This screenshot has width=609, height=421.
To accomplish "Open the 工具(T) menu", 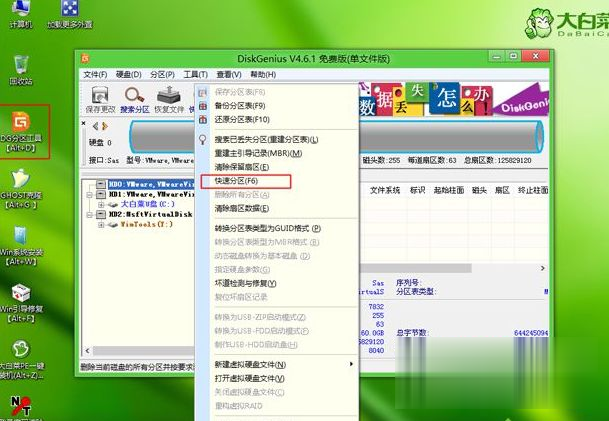I will click(196, 74).
